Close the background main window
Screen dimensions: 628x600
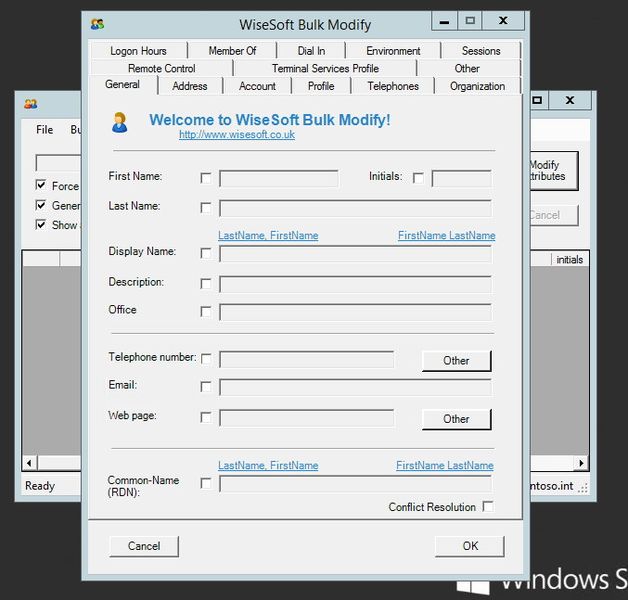pyautogui.click(x=570, y=100)
